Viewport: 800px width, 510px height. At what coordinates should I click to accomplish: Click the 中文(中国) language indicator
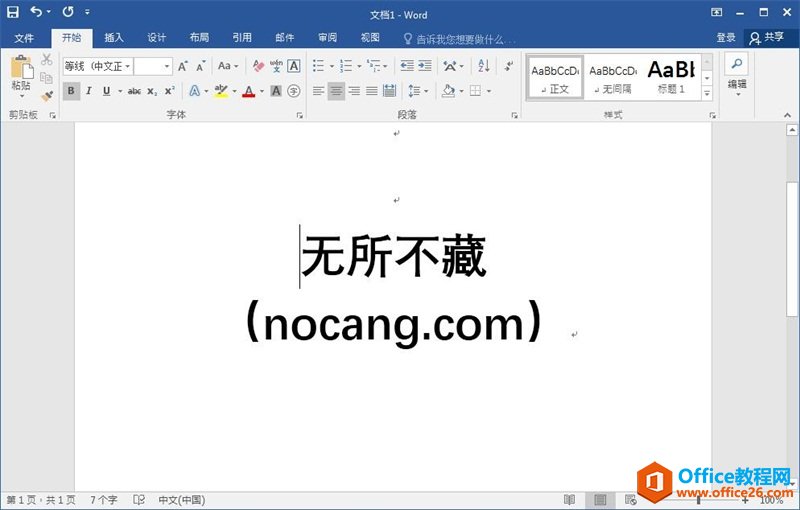pyautogui.click(x=182, y=500)
